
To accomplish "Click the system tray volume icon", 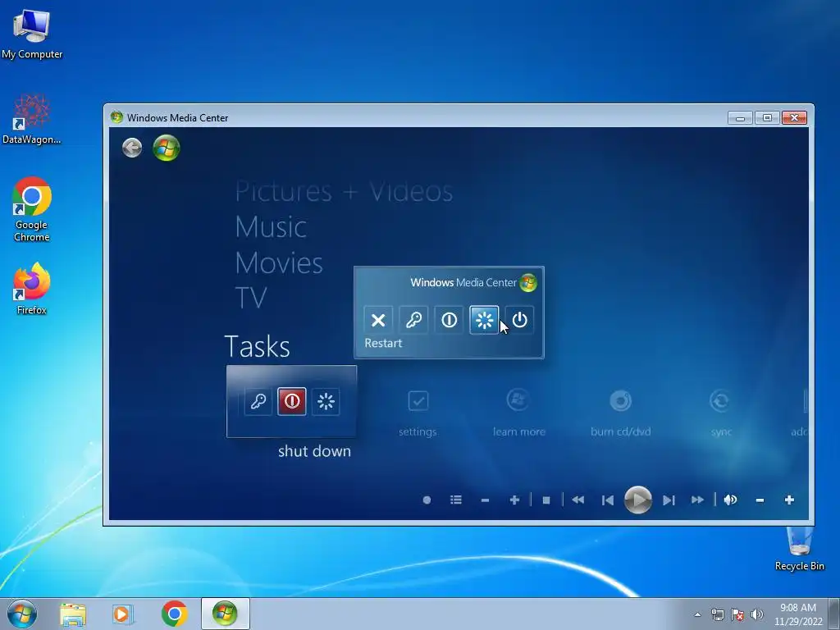I will (x=757, y=615).
